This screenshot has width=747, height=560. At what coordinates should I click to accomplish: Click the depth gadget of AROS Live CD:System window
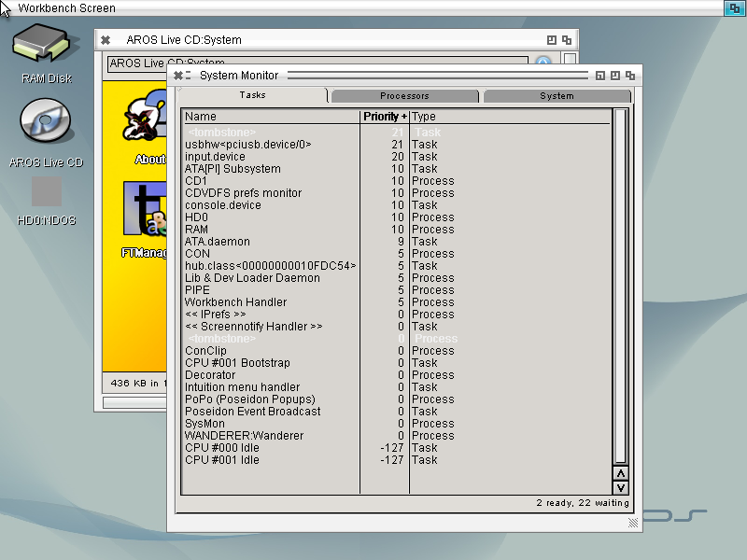[x=567, y=40]
